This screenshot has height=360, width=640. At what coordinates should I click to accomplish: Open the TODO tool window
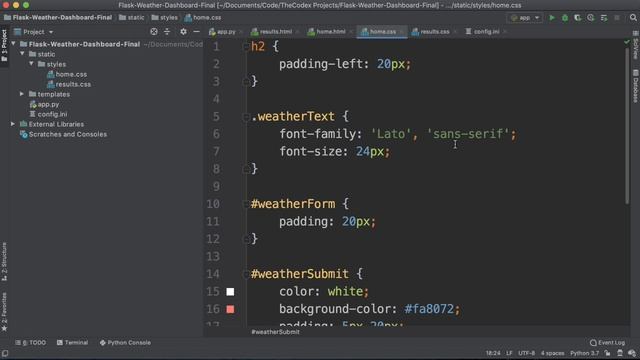[31, 343]
